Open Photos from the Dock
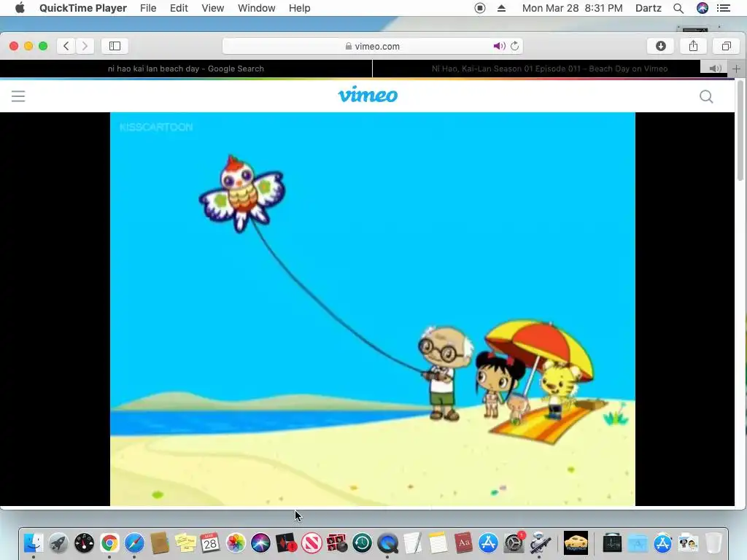The width and height of the screenshot is (747, 560). 236,542
